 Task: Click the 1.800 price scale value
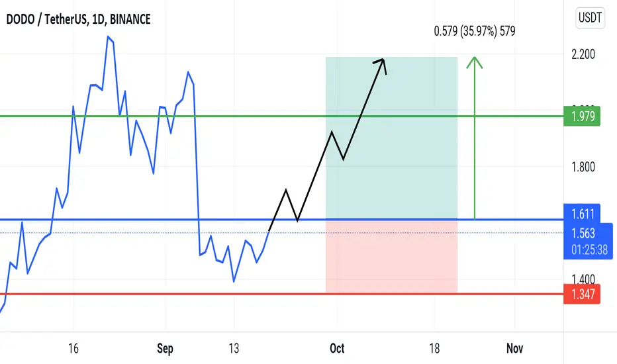coord(583,167)
